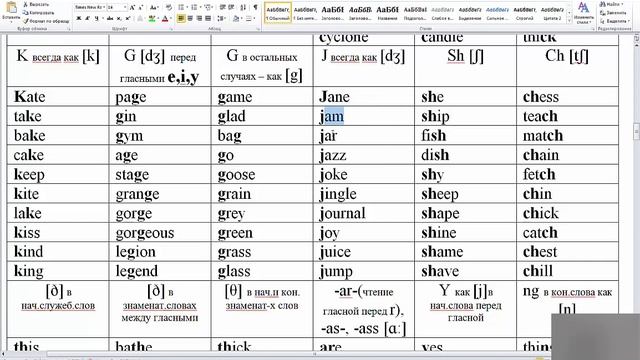
Task: Click the word "sheep" in the table
Action: coord(440,194)
